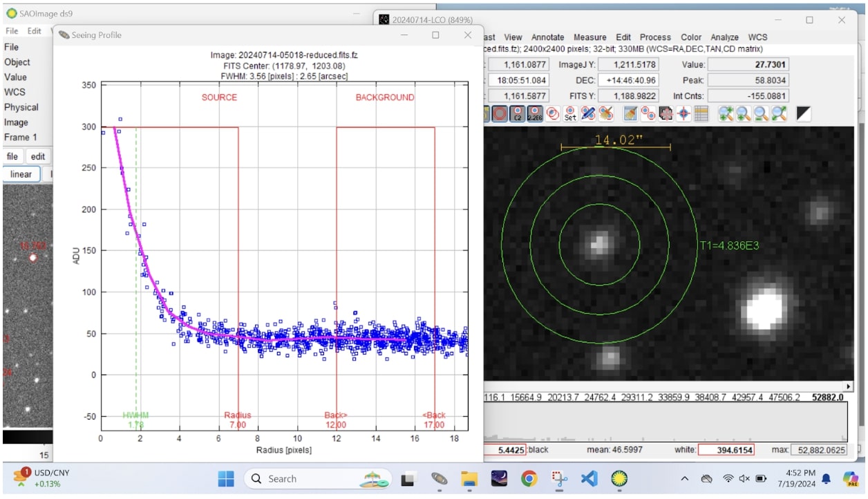Expand the Color menu
This screenshot has width=868, height=499.
pyautogui.click(x=691, y=37)
